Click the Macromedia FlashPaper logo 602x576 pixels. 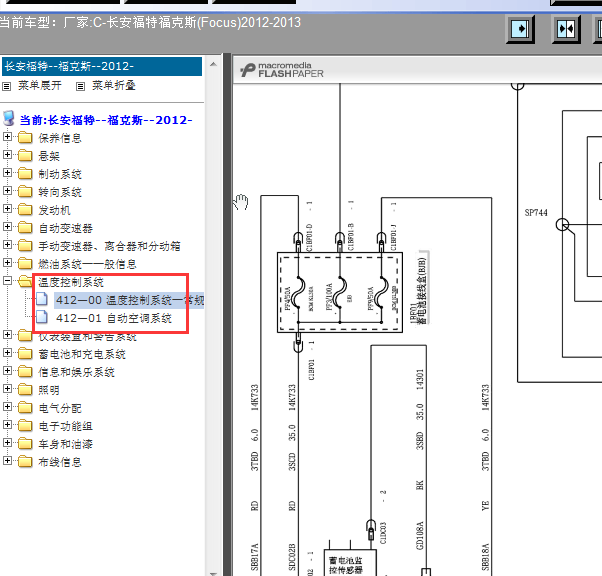click(x=282, y=70)
